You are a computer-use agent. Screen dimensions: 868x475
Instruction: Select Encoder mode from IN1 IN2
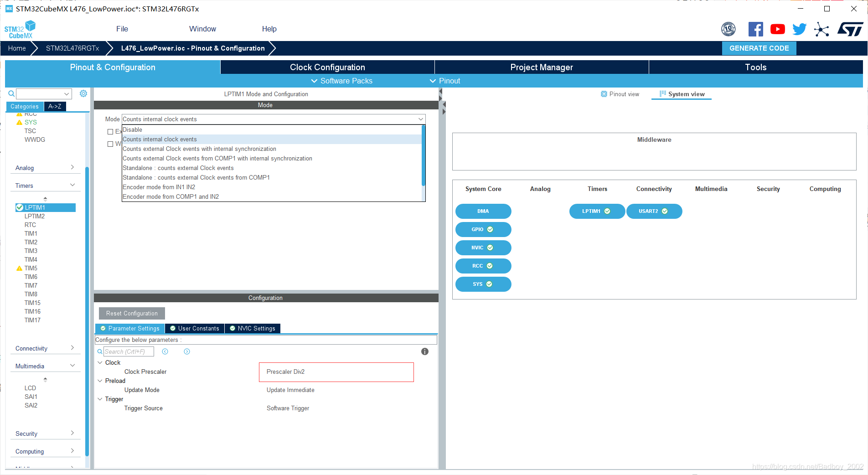pyautogui.click(x=272, y=187)
